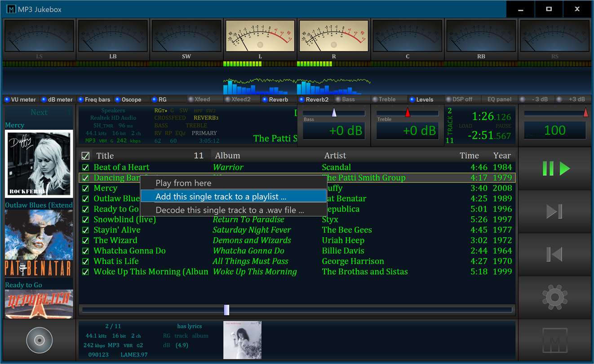Click artist George Harrison

pos(353,261)
